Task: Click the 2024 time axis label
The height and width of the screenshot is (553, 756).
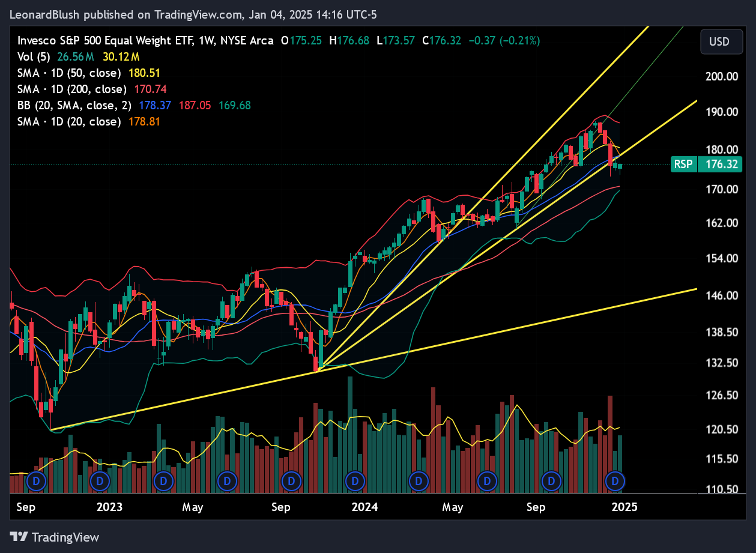Action: tap(365, 507)
